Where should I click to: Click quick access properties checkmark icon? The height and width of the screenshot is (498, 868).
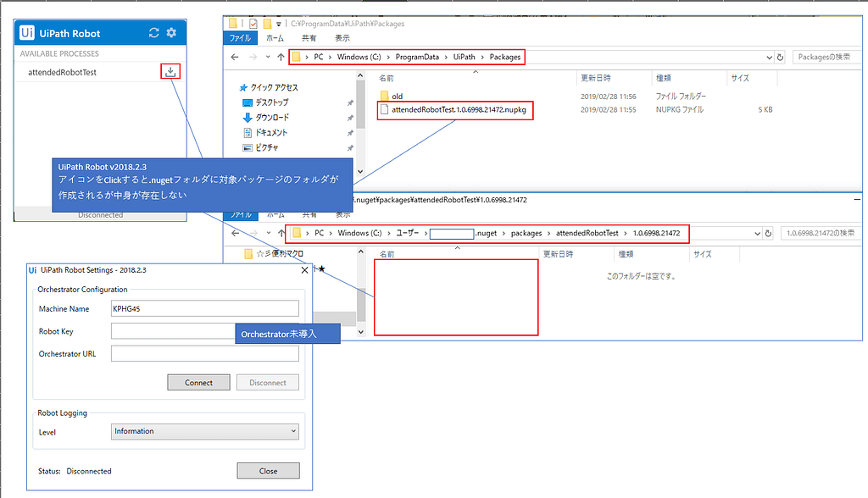pos(253,23)
